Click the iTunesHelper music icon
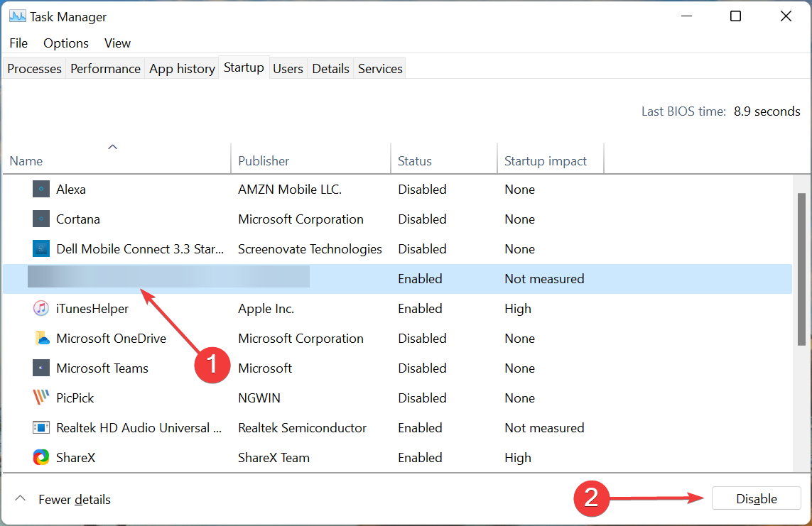This screenshot has height=526, width=812. [41, 309]
